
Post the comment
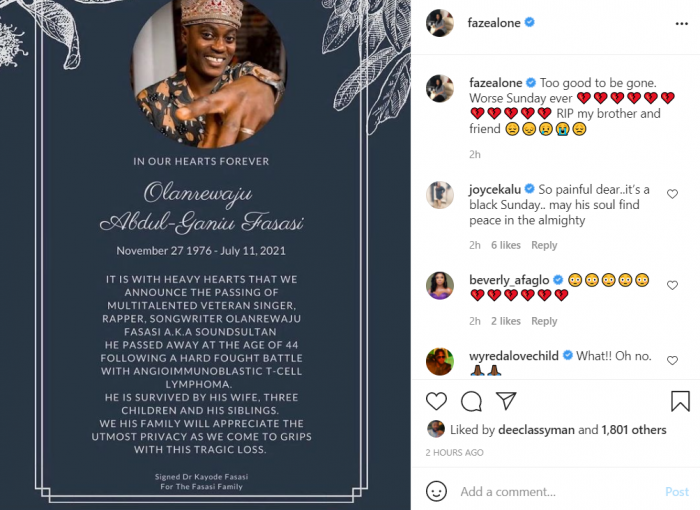677,492
